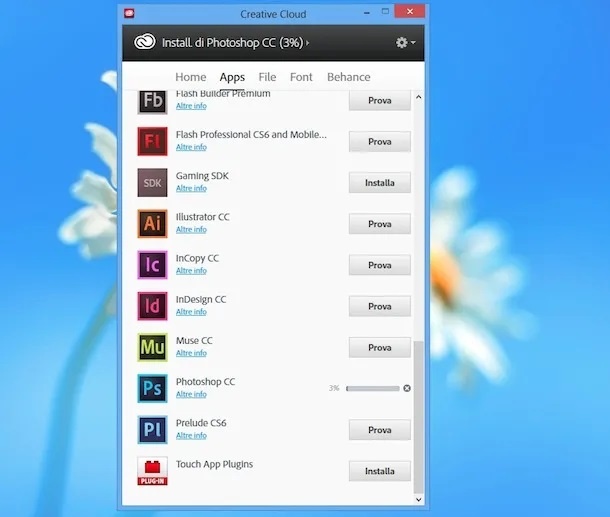The height and width of the screenshot is (517, 610).
Task: Open Altre info for Flash Builder Premium
Action: tap(191, 106)
